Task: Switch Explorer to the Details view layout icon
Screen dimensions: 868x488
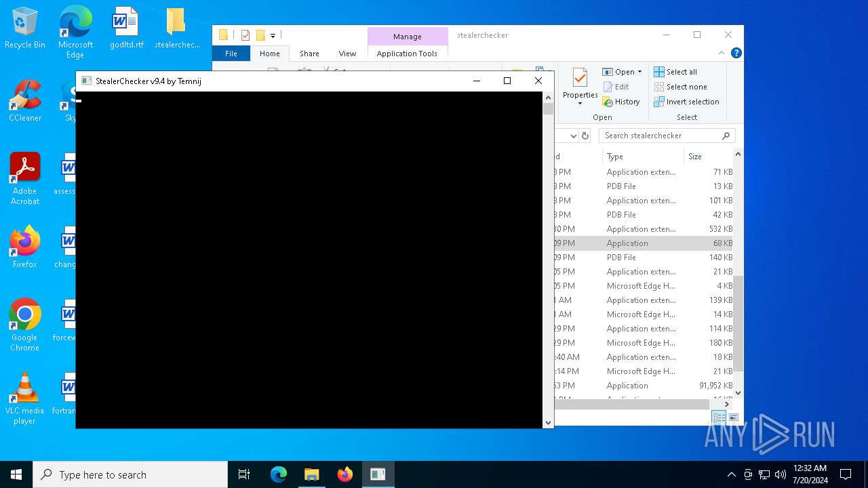Action: pos(719,418)
